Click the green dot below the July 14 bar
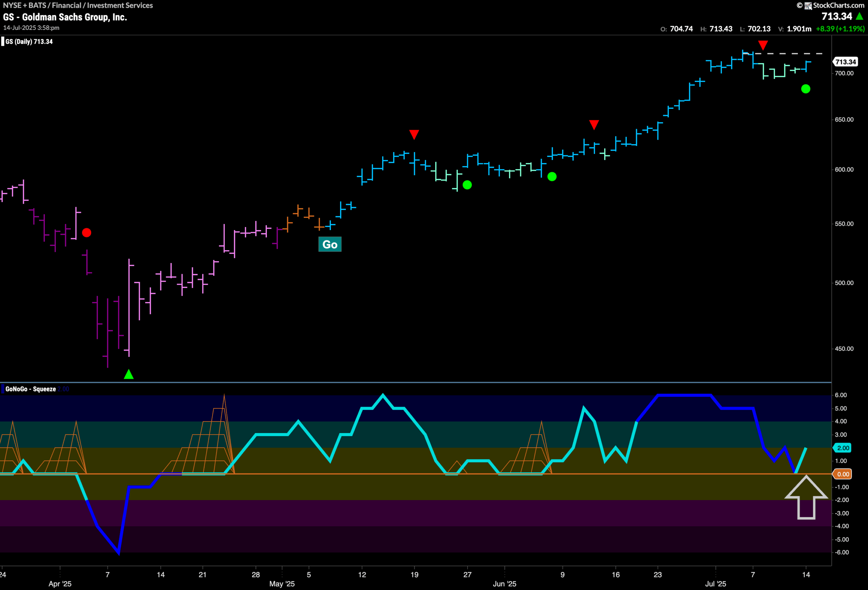Screen dimensions: 868x590 [806, 89]
